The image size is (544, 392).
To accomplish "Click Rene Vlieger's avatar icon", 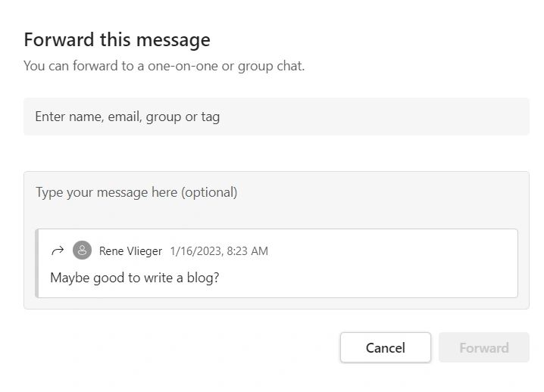I will tap(82, 250).
